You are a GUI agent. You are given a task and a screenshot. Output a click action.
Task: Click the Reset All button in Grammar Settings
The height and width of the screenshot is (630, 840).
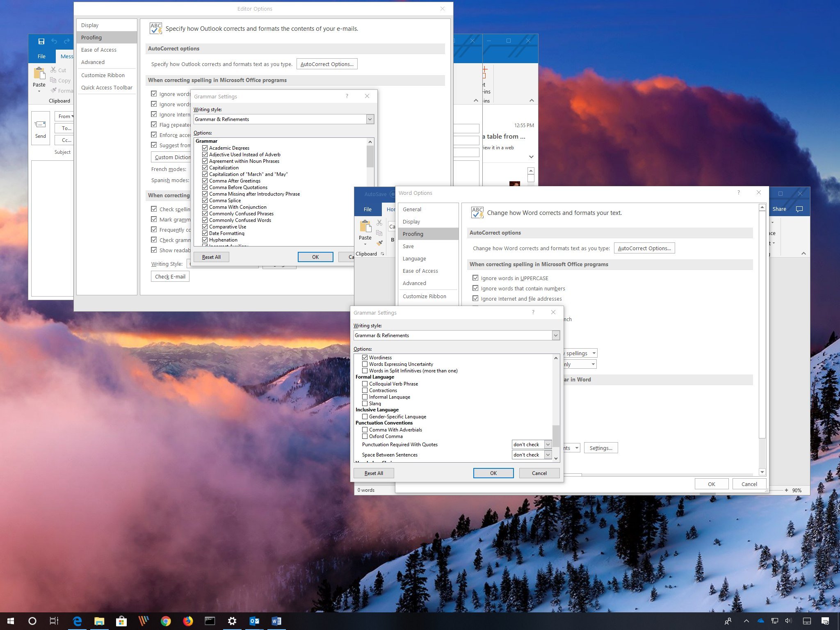click(x=374, y=472)
